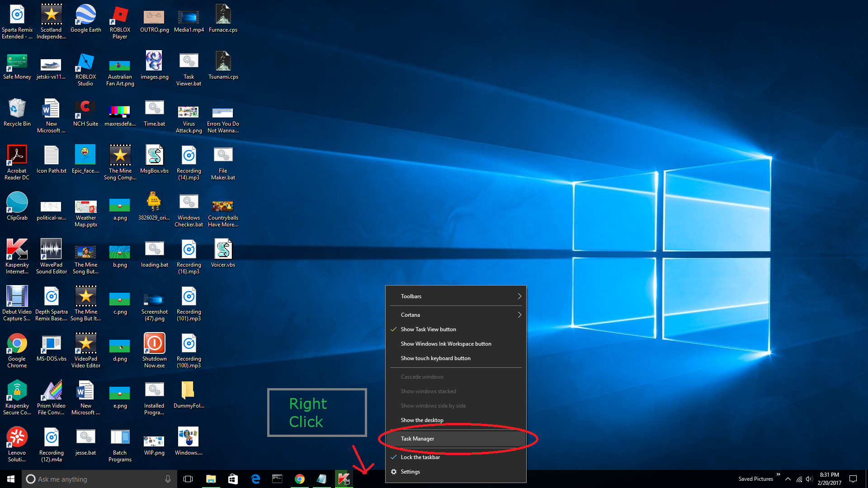Select Kaspersky Secure Connection icon
The height and width of the screenshot is (488, 868).
click(17, 398)
